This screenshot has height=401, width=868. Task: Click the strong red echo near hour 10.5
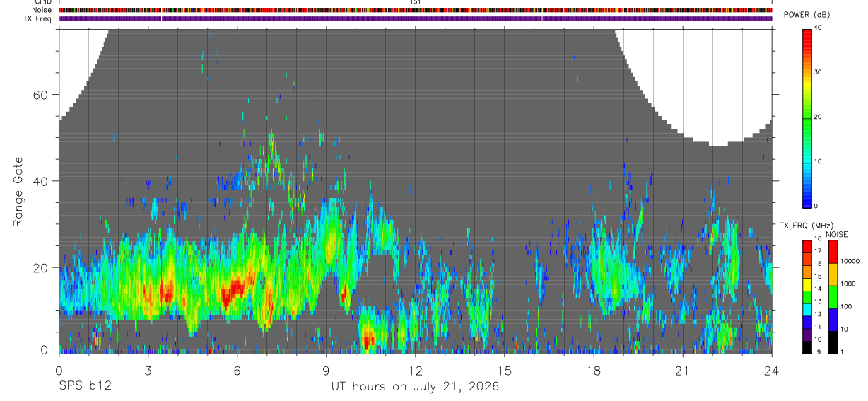click(x=368, y=340)
